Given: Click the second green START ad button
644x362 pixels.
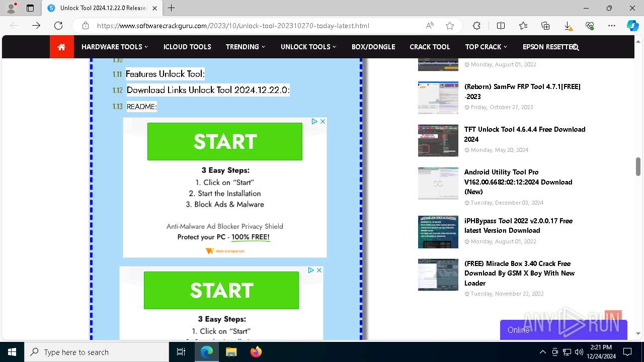Looking at the screenshot, I should [x=221, y=290].
